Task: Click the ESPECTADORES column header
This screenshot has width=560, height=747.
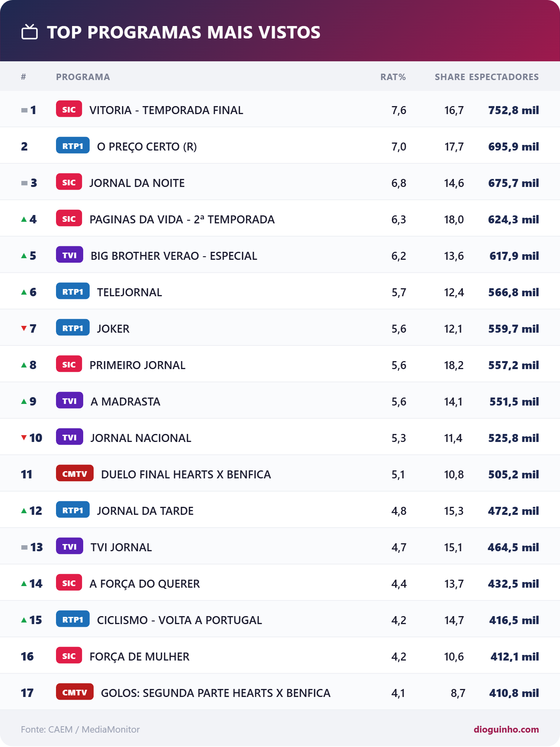Action: 504,77
